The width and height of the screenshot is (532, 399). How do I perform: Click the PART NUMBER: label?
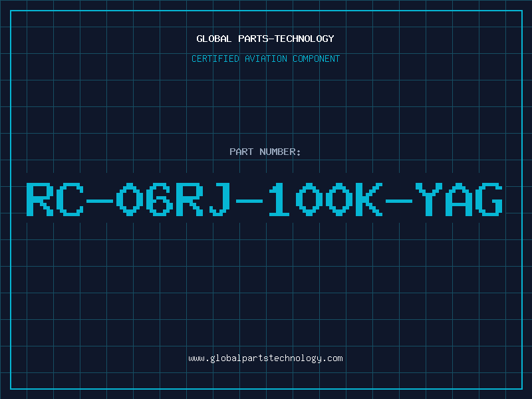click(265, 152)
